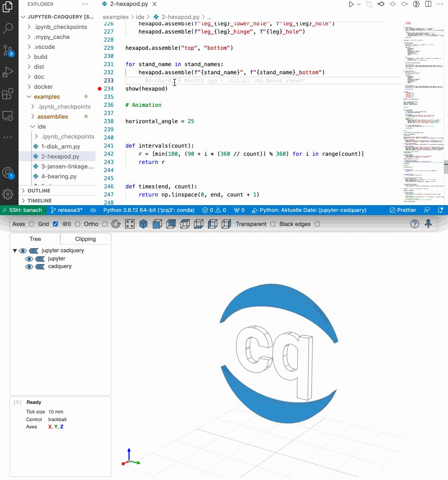Collapse the examples folder

(x=29, y=97)
